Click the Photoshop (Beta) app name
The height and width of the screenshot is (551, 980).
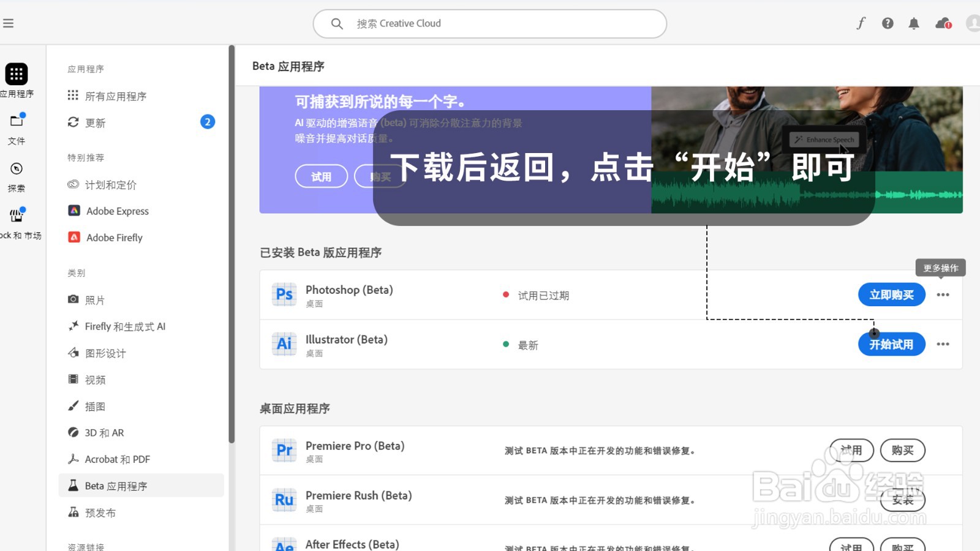point(349,290)
